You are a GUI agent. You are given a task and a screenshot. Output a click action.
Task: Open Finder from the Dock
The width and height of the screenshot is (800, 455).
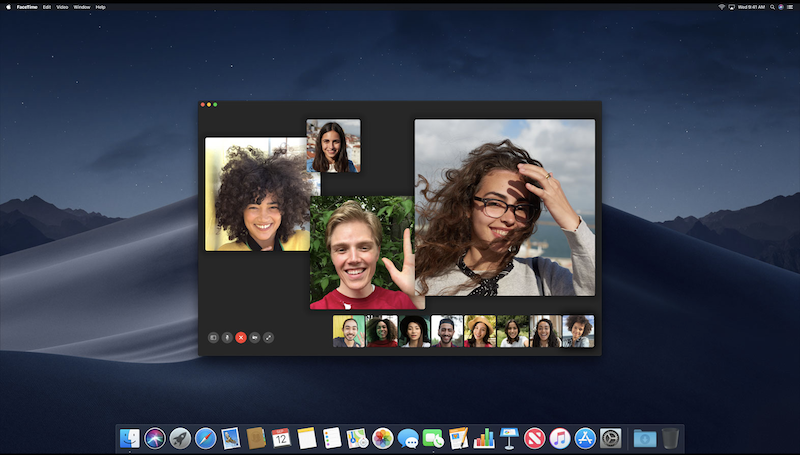[x=129, y=438]
